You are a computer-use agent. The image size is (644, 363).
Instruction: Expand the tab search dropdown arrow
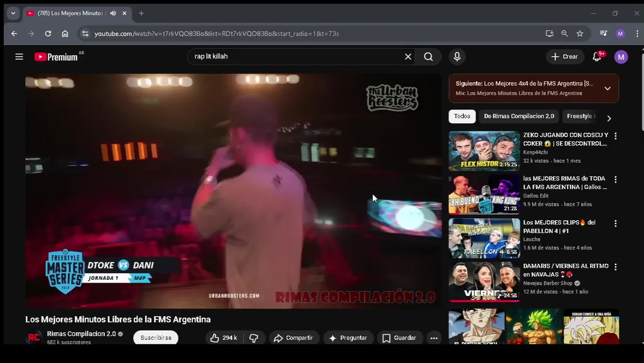[x=13, y=13]
